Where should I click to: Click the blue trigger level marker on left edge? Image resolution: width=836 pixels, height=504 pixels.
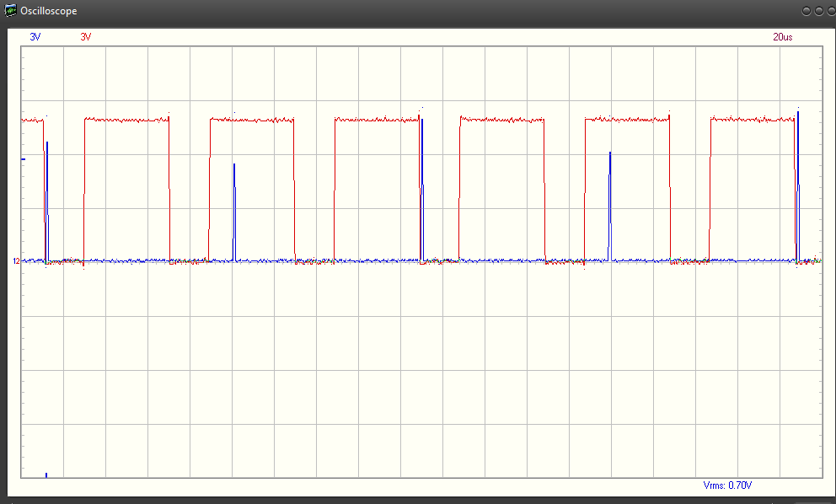(24, 159)
